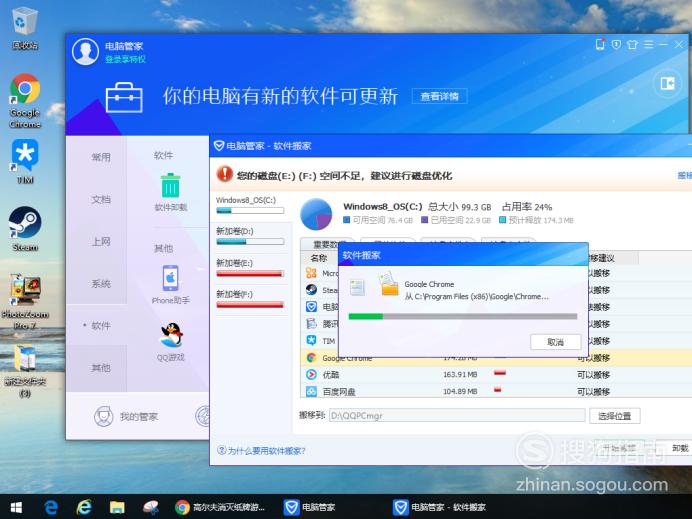Viewport: 692px width, 519px height.
Task: Select 新加卷(E:) drive in list
Action: (250, 268)
